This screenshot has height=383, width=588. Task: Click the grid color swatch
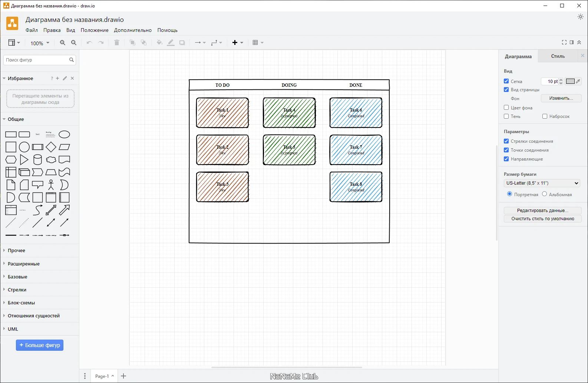[570, 81]
